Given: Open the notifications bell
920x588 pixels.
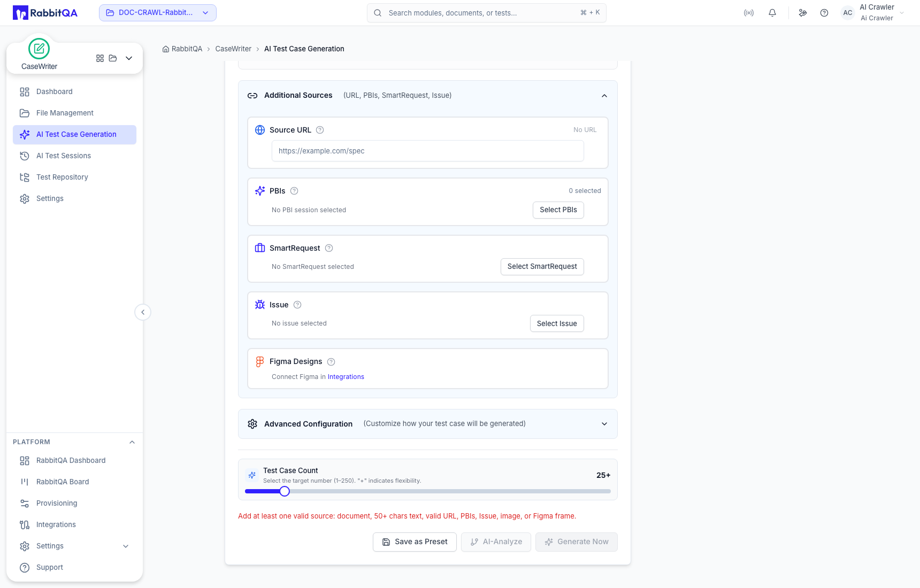Looking at the screenshot, I should (772, 13).
